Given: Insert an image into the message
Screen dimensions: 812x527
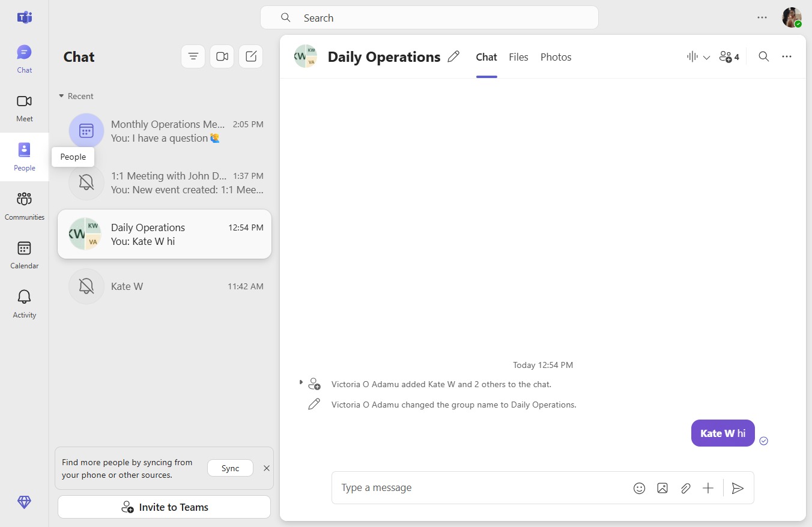Looking at the screenshot, I should [662, 488].
